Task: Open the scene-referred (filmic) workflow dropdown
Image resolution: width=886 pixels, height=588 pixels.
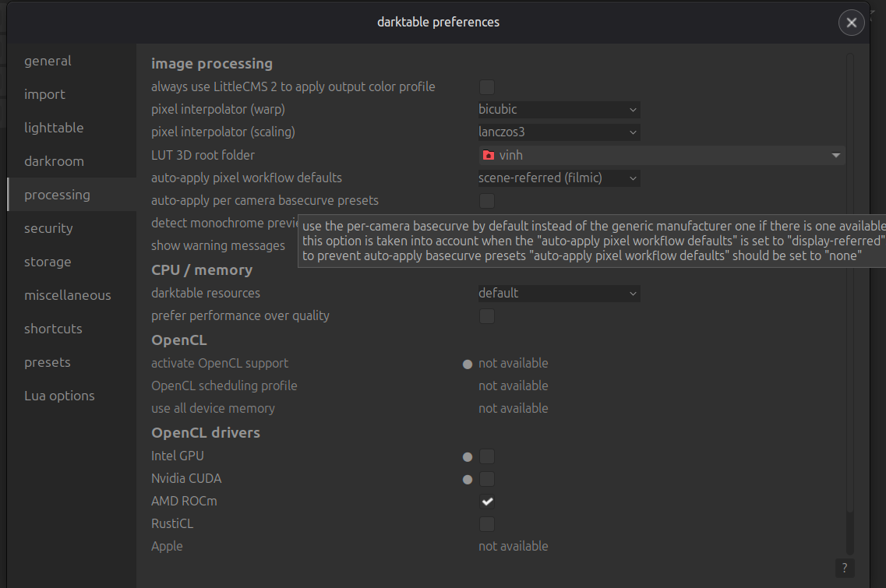Action: [559, 178]
